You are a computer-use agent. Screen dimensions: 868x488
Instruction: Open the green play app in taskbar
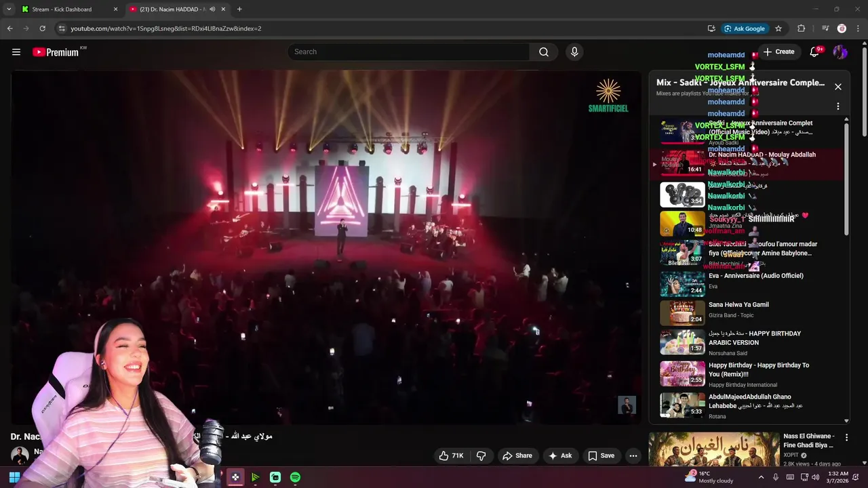255,477
